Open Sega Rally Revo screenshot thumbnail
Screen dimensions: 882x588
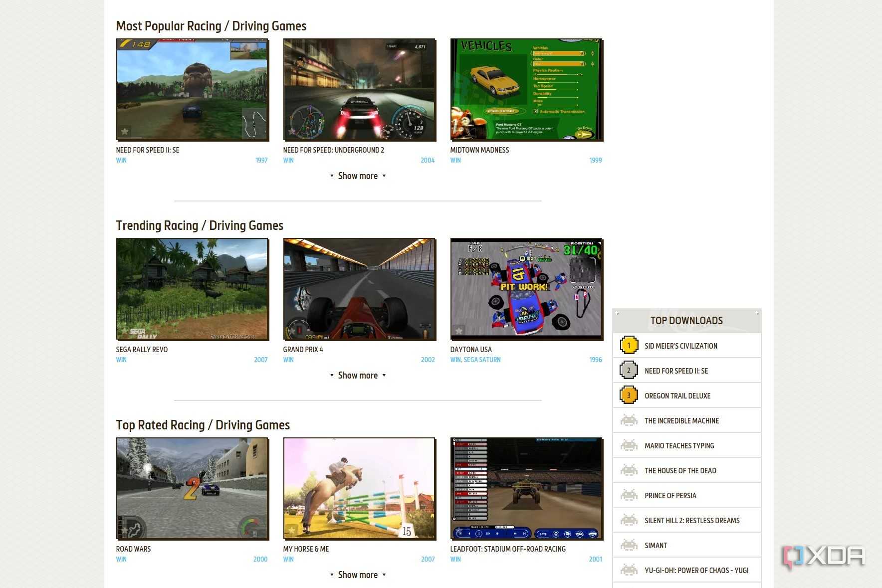point(193,289)
